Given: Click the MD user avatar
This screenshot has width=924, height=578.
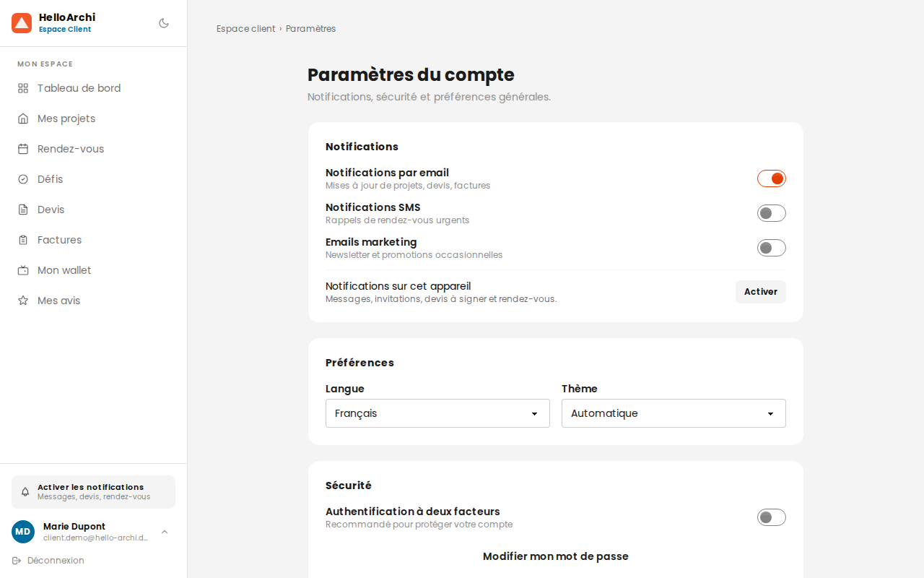Looking at the screenshot, I should [x=23, y=532].
